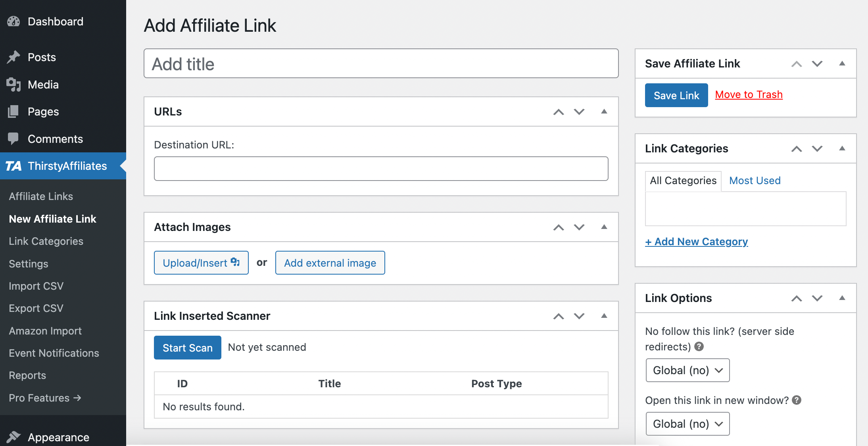The image size is (868, 446).
Task: Move the Attach Images panel up
Action: point(558,227)
